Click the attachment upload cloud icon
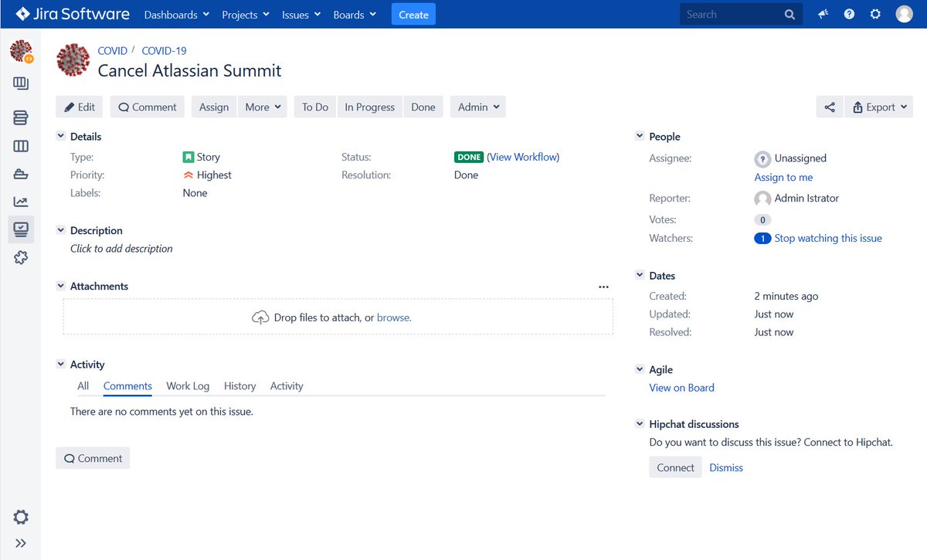 tap(260, 317)
